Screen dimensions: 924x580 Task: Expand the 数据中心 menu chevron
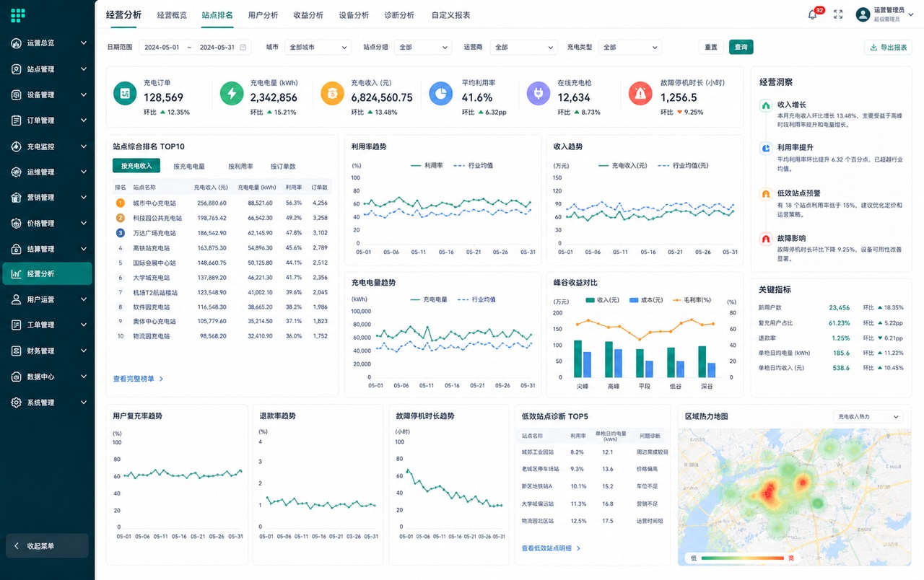point(84,377)
